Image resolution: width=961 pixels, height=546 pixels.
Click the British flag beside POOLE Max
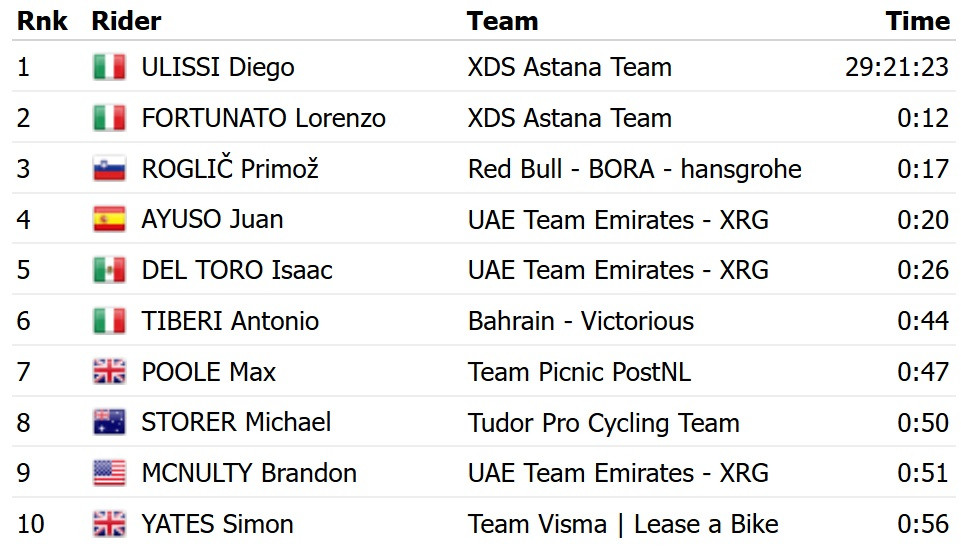[x=110, y=371]
